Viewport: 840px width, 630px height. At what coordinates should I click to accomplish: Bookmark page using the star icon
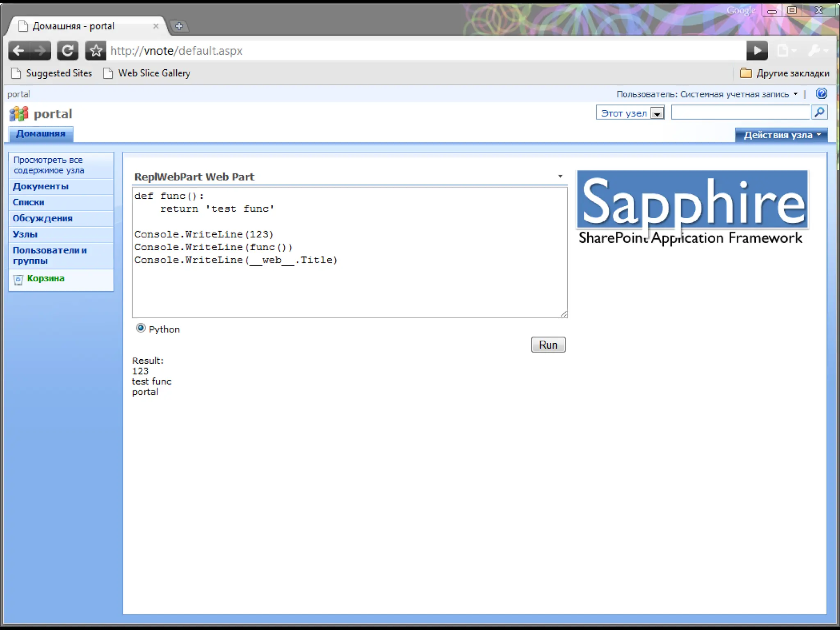click(96, 51)
